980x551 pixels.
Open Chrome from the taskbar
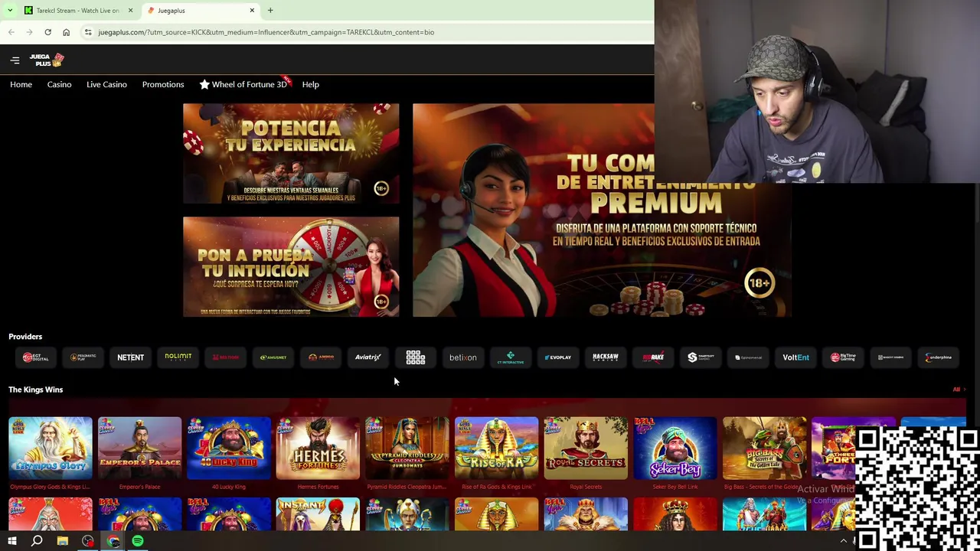pos(113,541)
